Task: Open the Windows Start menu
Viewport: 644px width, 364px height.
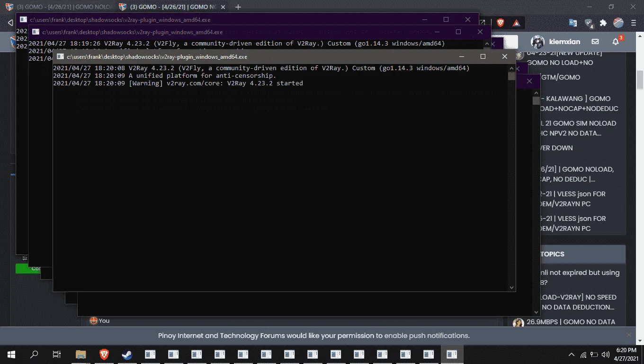Action: (x=11, y=355)
